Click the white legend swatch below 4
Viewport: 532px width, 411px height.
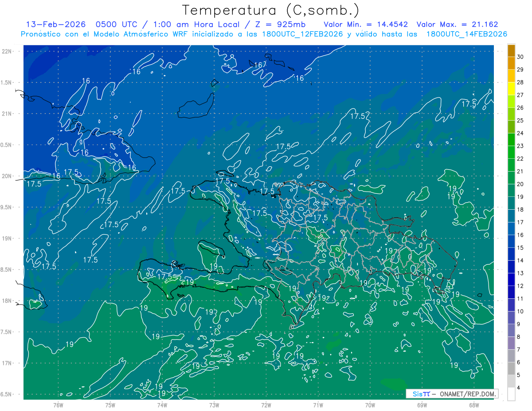click(x=511, y=394)
